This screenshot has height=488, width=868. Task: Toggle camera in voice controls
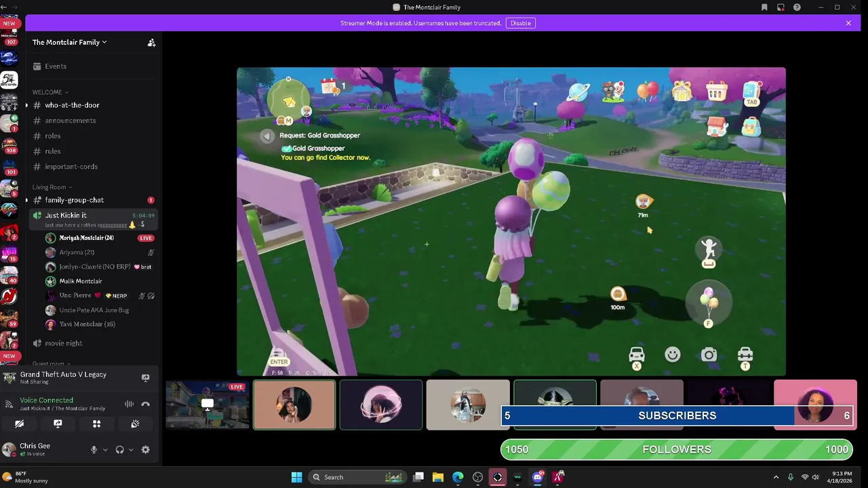[x=19, y=424]
